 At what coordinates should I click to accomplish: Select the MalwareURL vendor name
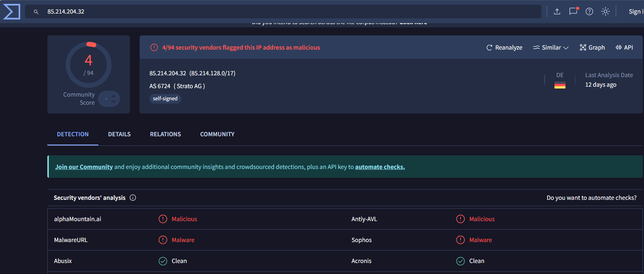71,240
